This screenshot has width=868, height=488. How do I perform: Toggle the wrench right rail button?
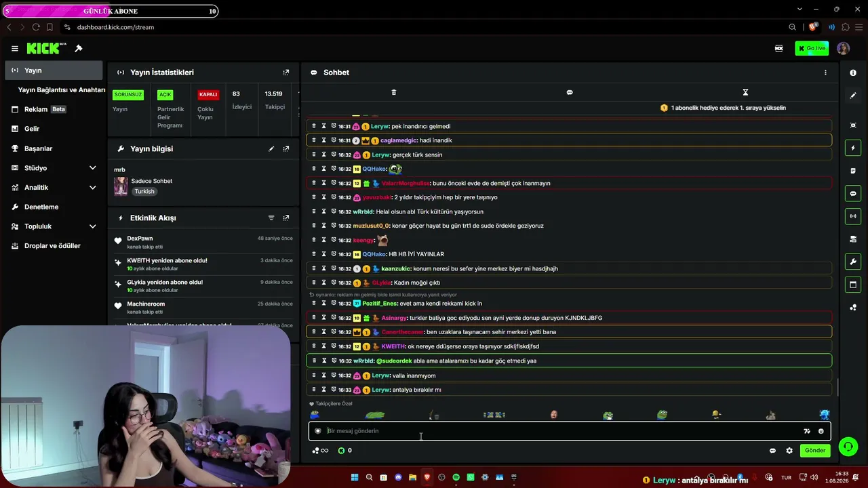pyautogui.click(x=853, y=262)
